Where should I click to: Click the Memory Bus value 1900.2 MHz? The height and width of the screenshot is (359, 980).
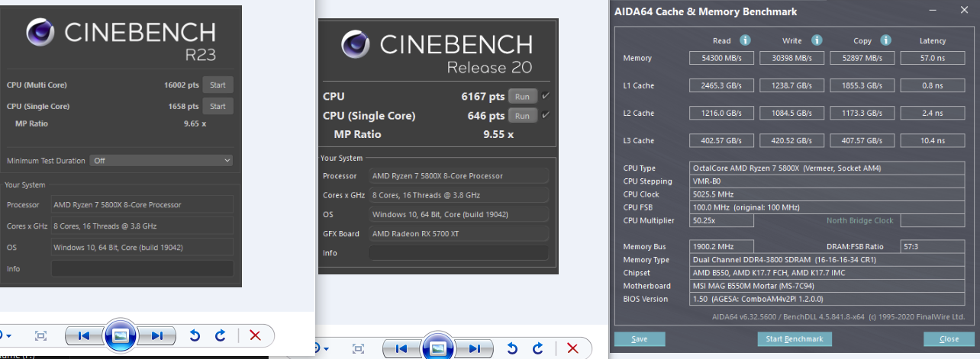[721, 247]
